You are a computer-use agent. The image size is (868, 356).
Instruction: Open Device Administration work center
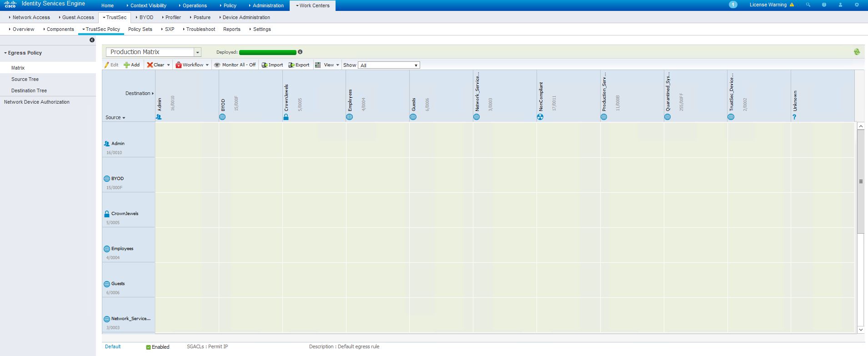coord(245,17)
